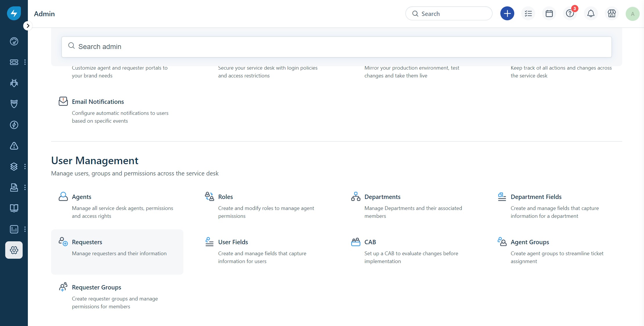Viewport: 644px width, 326px height.
Task: Open the calendar icon in top bar
Action: pyautogui.click(x=549, y=14)
